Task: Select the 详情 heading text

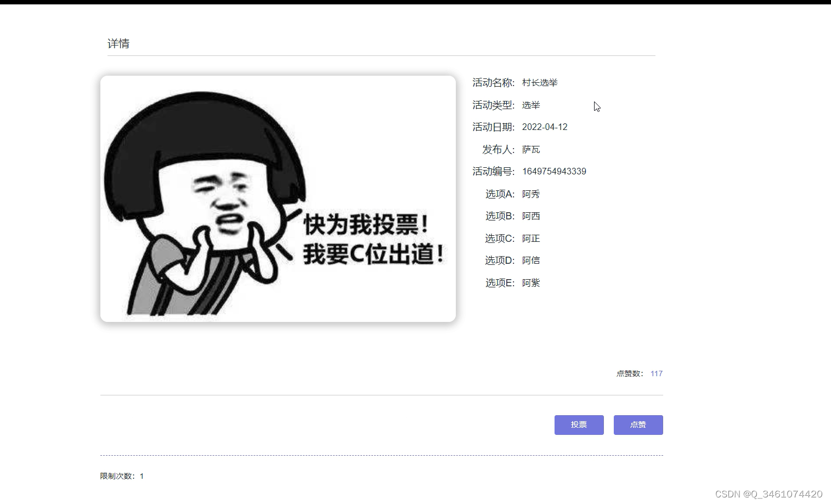Action: 118,44
